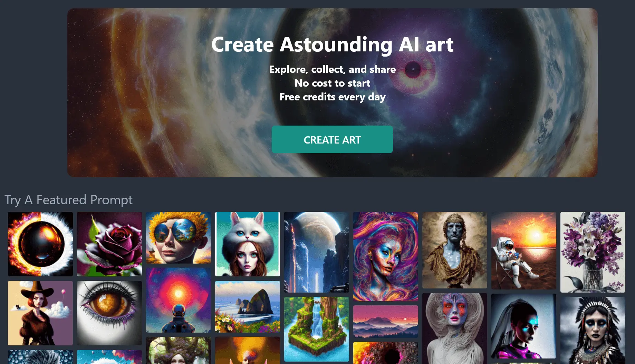The image size is (635, 364).
Task: Open the astronaut sitting at sunset image
Action: coord(524,250)
